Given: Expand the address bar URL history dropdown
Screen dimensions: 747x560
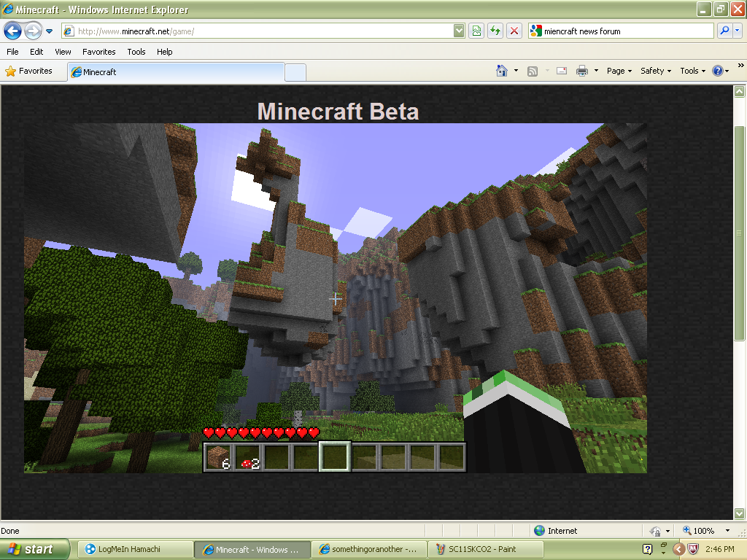Looking at the screenshot, I should click(x=459, y=31).
